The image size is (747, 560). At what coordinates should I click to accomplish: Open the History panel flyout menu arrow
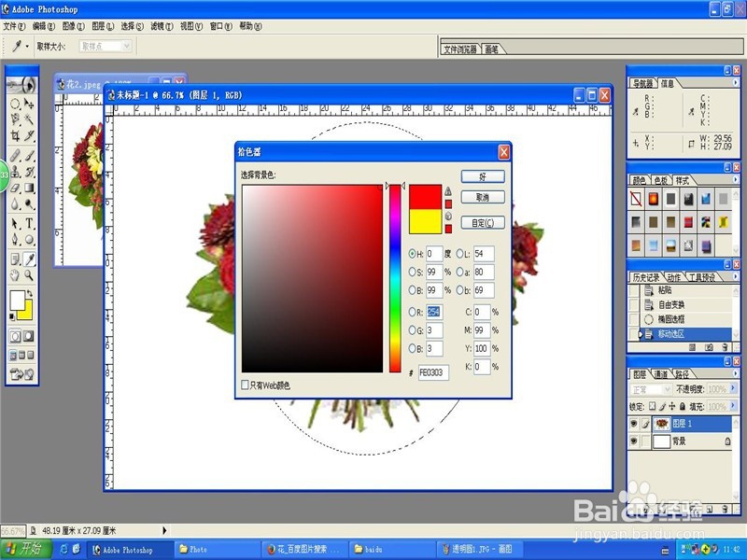click(x=736, y=276)
